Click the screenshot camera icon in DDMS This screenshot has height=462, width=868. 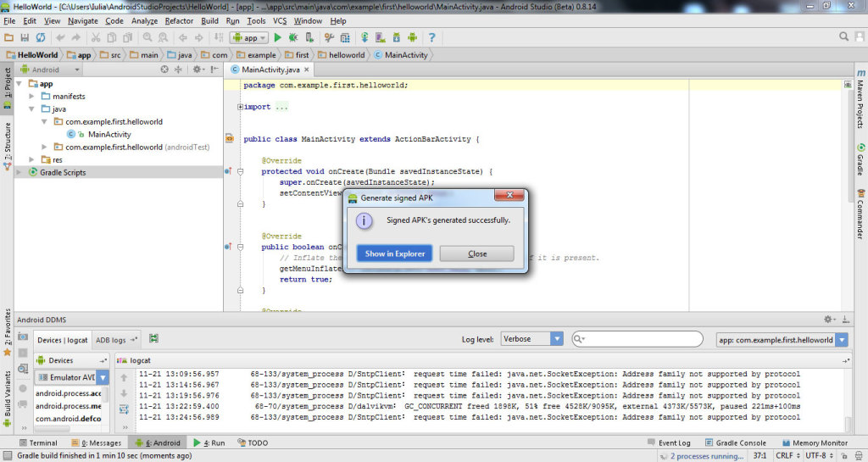tap(23, 337)
